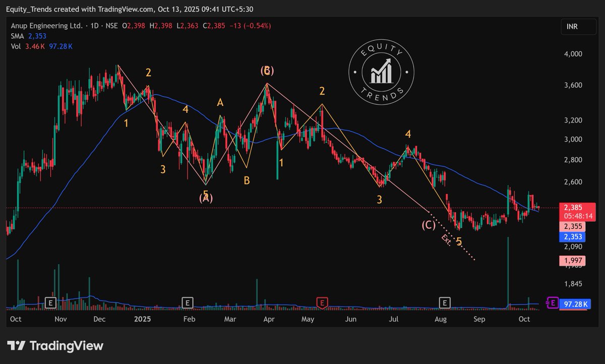Click the Nov time axis label
605x364 pixels.
point(60,319)
